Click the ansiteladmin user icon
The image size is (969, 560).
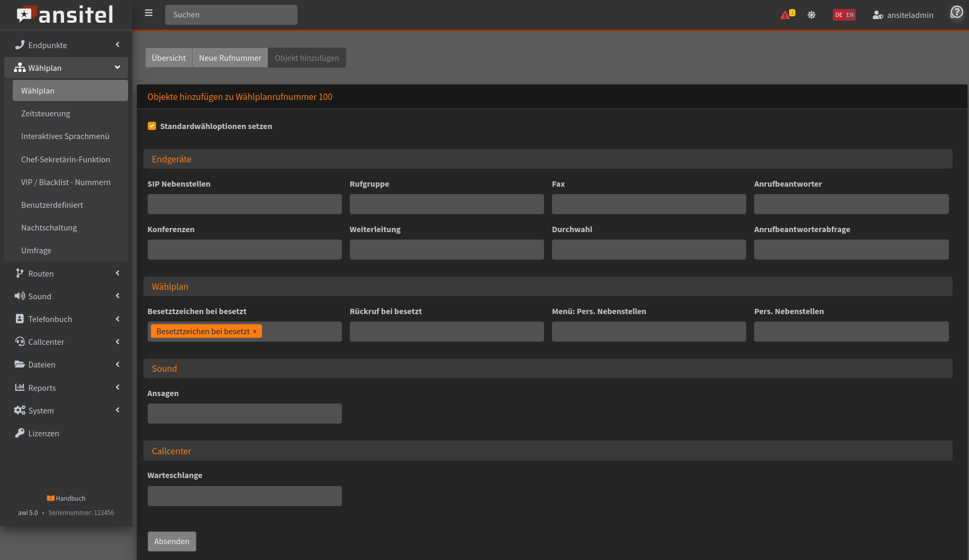[877, 15]
